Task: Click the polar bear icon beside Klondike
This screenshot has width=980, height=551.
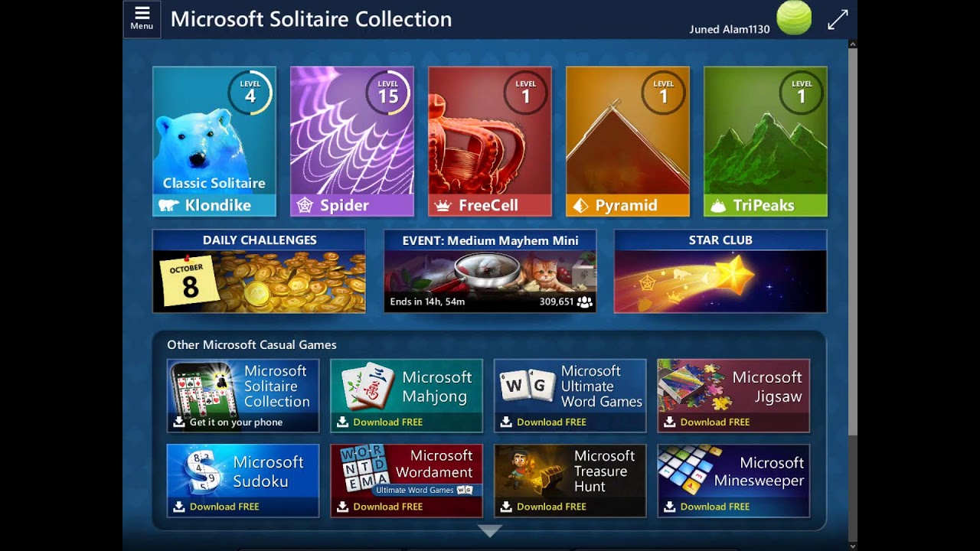Action: tap(168, 205)
